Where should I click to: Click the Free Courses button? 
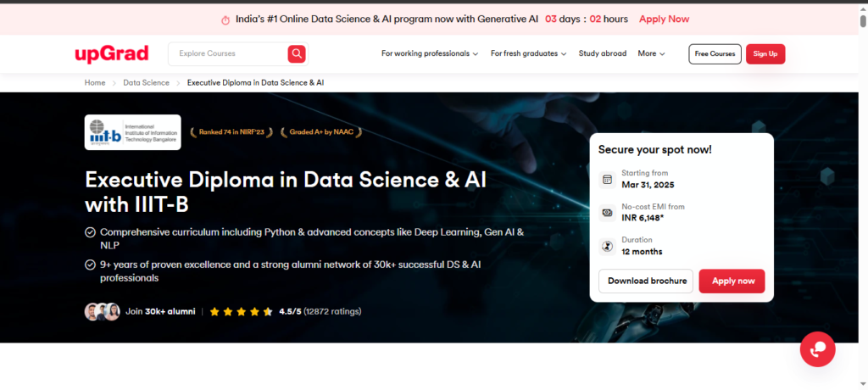(x=715, y=53)
